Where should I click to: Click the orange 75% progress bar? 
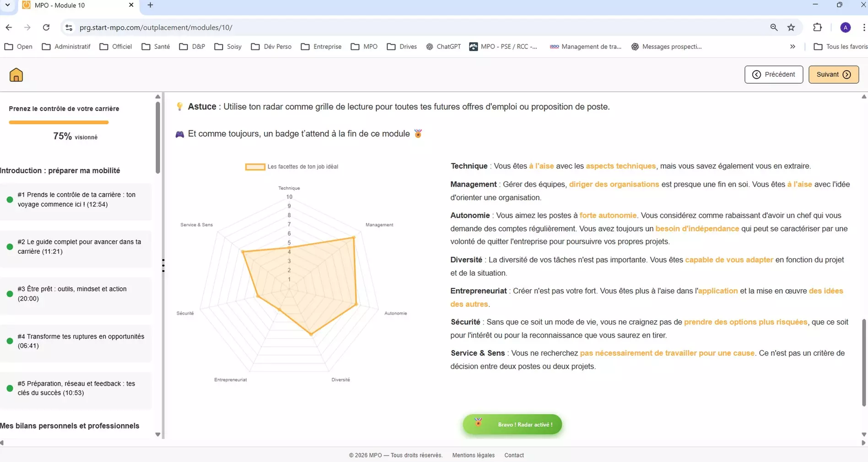click(59, 122)
